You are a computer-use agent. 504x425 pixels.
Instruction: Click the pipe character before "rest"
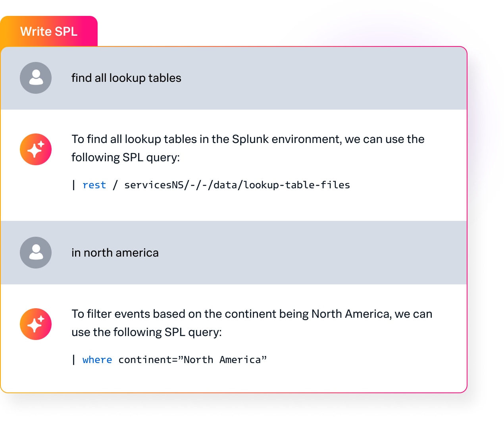point(74,185)
